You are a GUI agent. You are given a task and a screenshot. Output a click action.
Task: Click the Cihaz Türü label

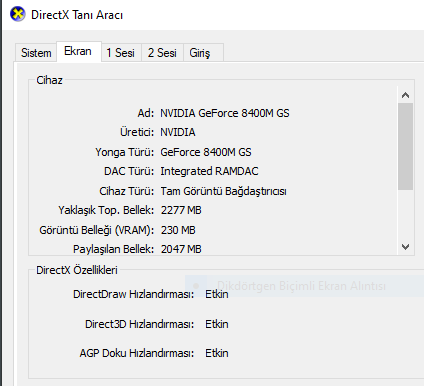point(127,191)
